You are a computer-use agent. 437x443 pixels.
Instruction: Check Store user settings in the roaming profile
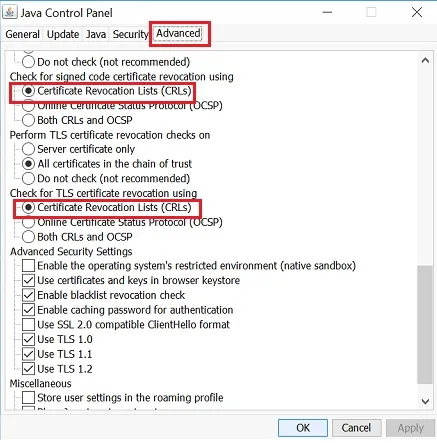coord(28,397)
